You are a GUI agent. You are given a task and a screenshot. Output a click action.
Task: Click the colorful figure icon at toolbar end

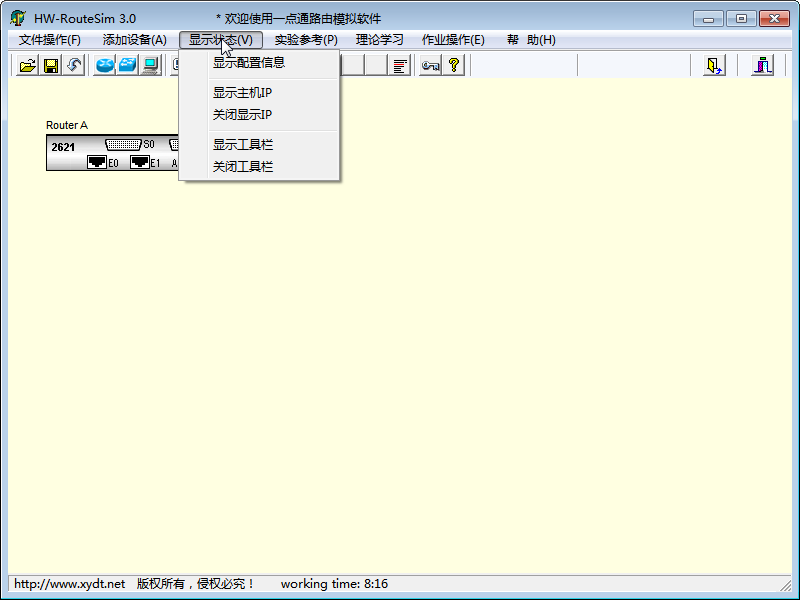point(763,65)
